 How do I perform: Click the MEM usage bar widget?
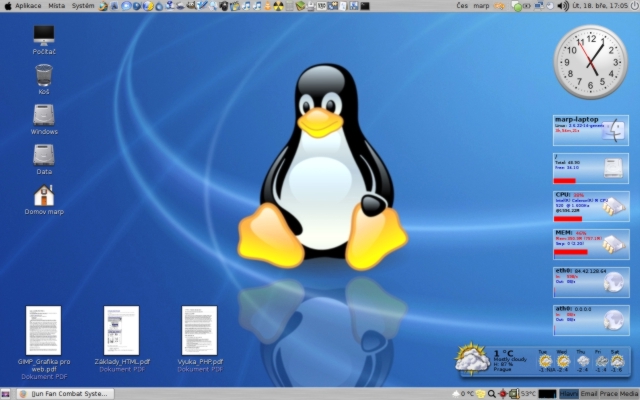(x=591, y=244)
